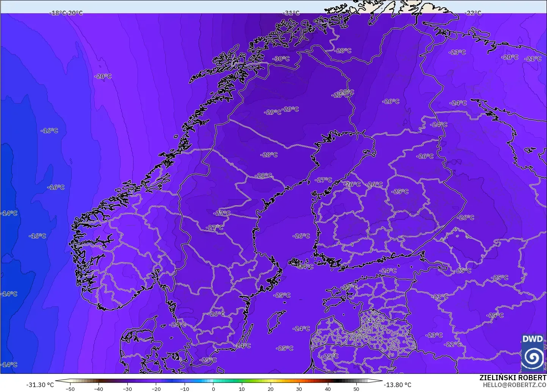
Task: Click the -30°C label near northern Norway
Action: tap(281, 59)
